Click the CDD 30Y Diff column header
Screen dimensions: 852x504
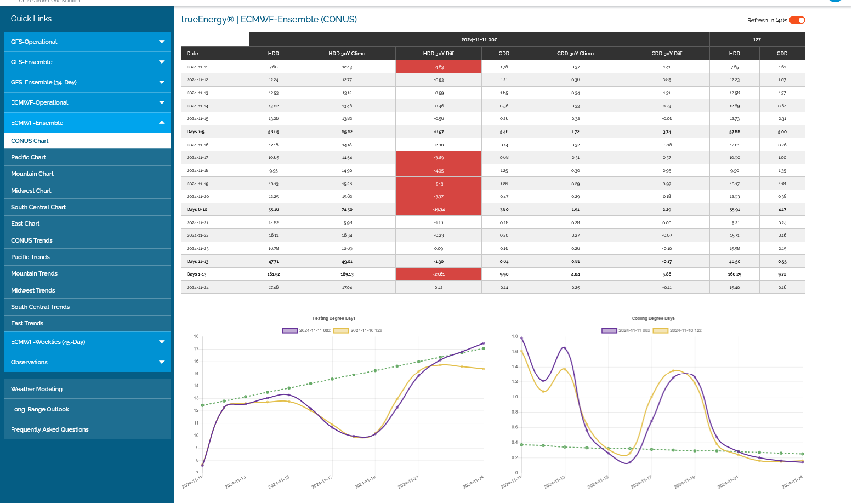(x=667, y=54)
